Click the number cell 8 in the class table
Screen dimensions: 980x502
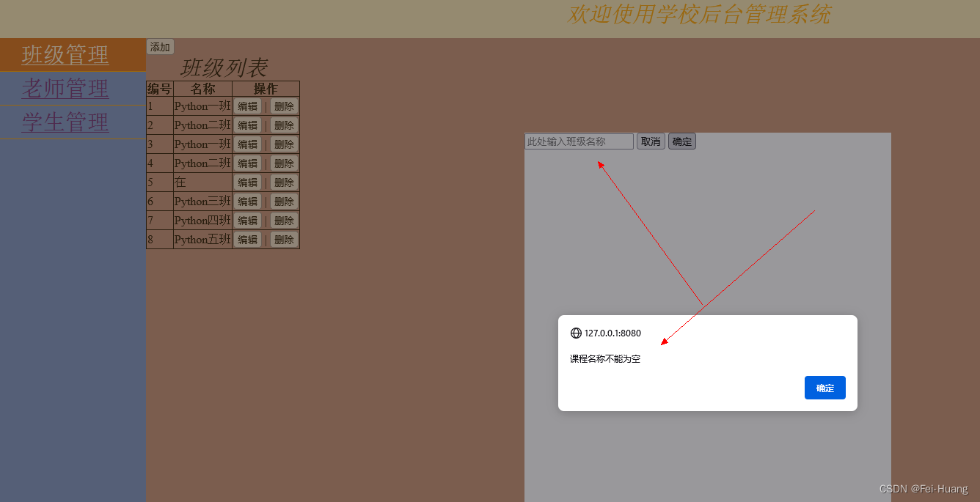160,240
